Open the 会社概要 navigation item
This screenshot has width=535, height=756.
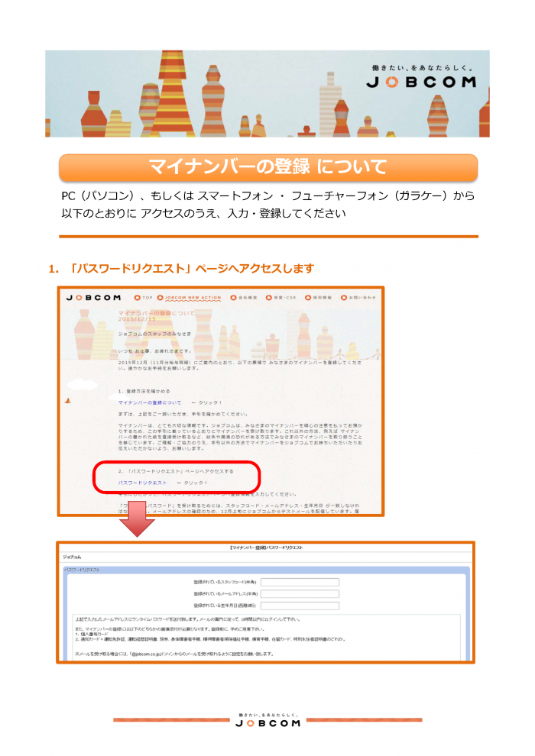244,298
